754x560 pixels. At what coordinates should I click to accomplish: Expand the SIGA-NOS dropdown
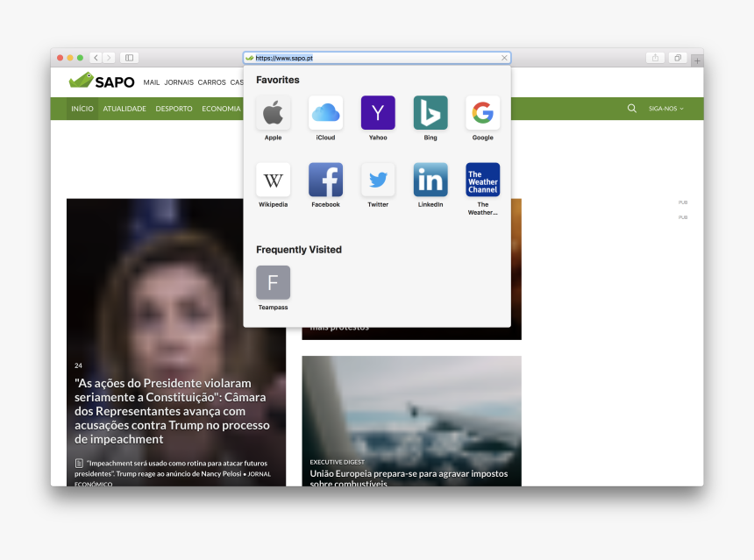pos(665,109)
